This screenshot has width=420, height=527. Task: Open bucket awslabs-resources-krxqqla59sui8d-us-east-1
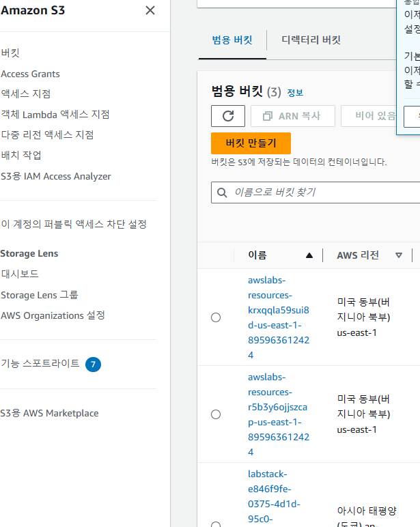[279, 317]
